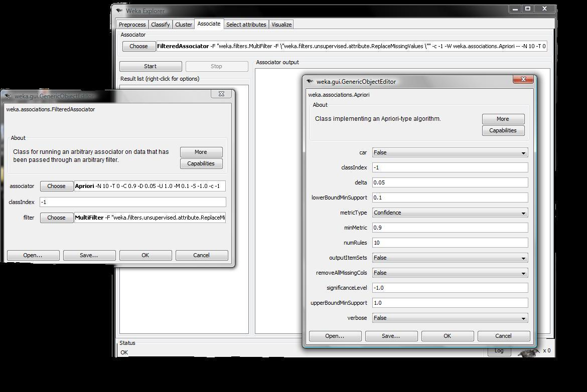This screenshot has height=392, width=587.
Task: Click classIndex field in FilteredAssociator editor
Action: [133, 202]
